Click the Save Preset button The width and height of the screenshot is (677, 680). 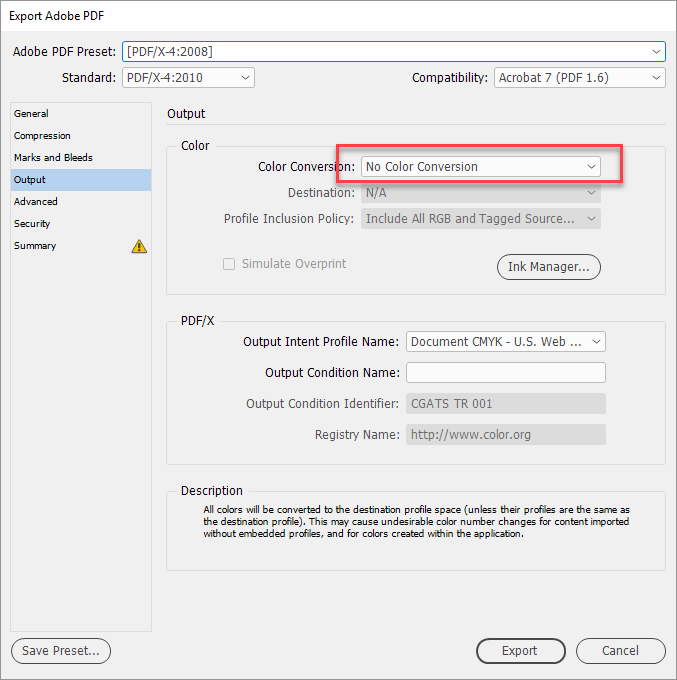click(x=61, y=651)
